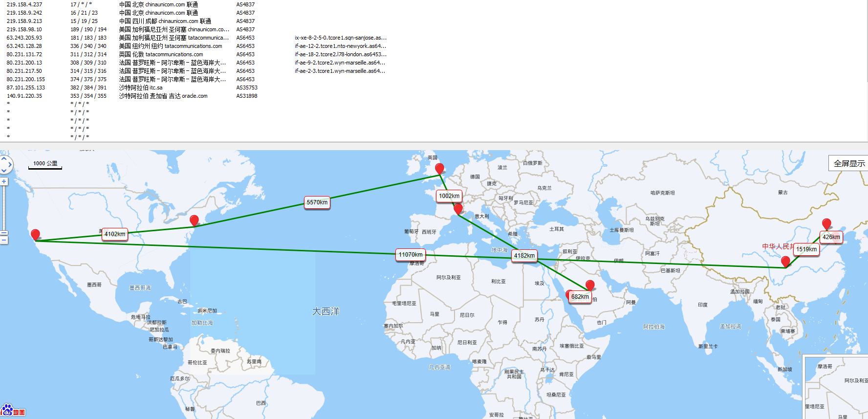Screen dimensions: 868x419
Task: Click the l78-london hostname cell
Action: coord(341,54)
